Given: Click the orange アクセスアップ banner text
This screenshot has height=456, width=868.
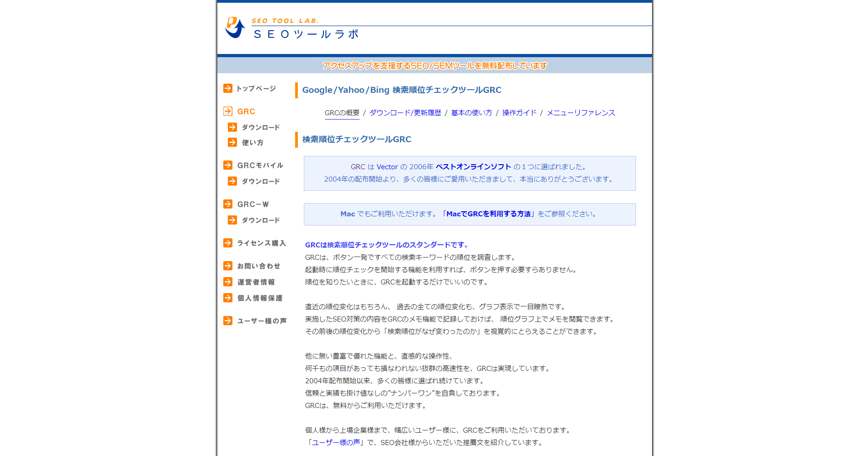Looking at the screenshot, I should (x=435, y=66).
